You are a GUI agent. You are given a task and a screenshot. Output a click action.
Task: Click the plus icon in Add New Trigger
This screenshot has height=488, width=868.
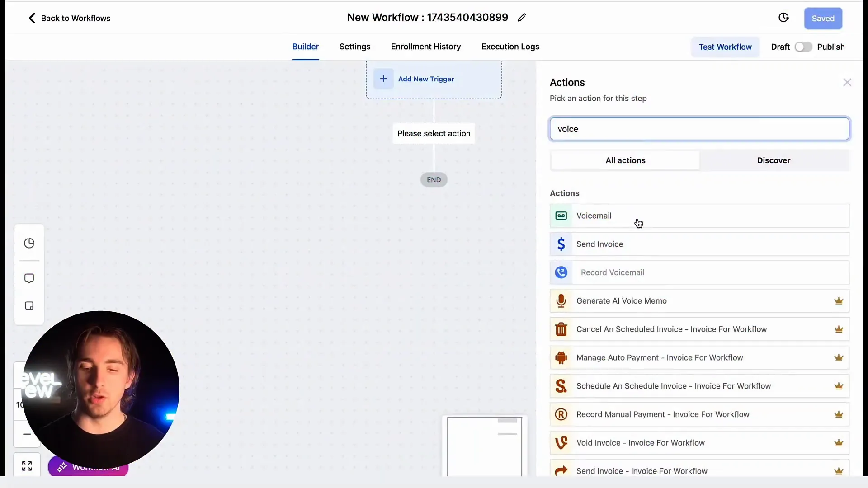pyautogui.click(x=383, y=79)
